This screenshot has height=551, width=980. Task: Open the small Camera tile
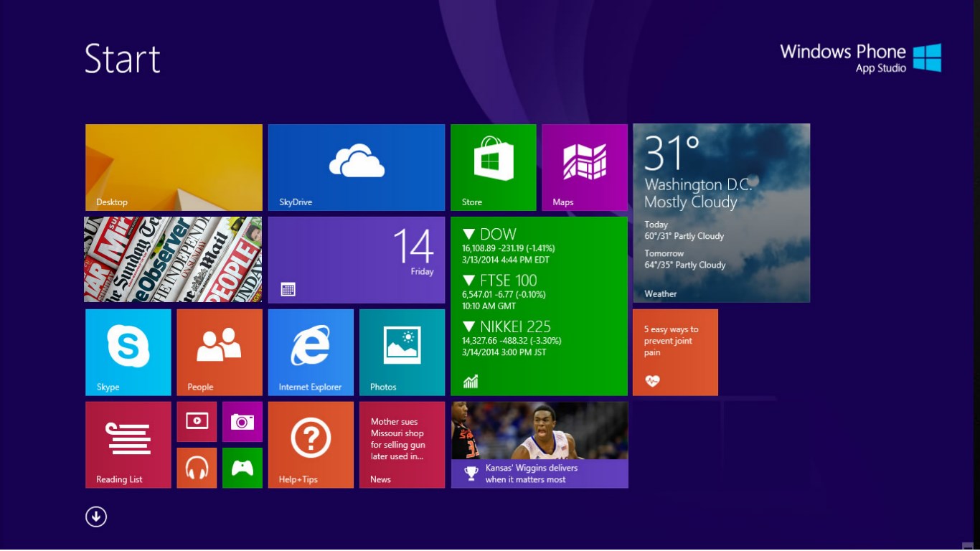pyautogui.click(x=242, y=422)
